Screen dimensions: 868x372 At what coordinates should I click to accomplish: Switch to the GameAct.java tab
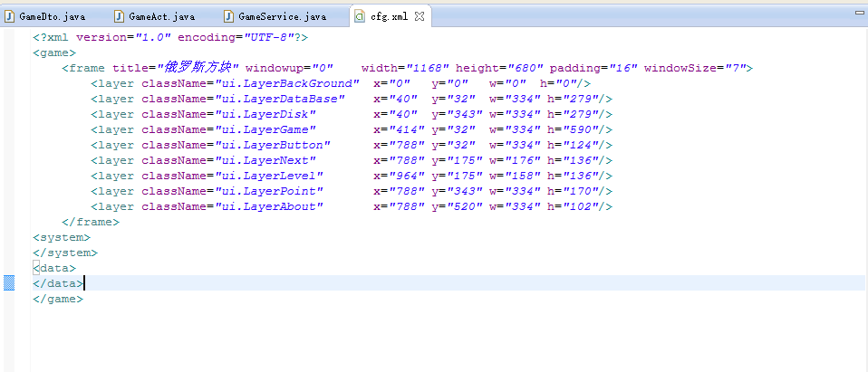pyautogui.click(x=156, y=16)
